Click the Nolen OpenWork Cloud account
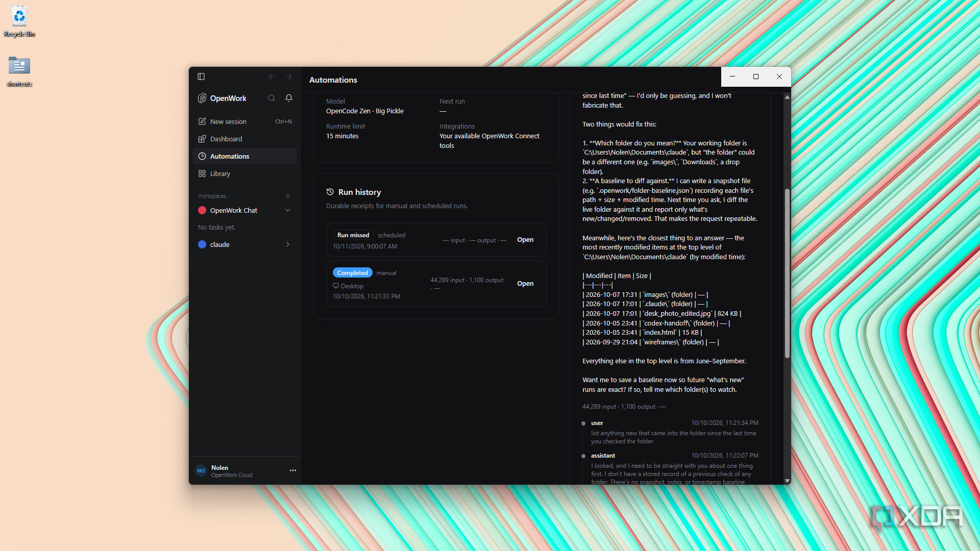Image resolution: width=980 pixels, height=551 pixels. click(x=232, y=471)
